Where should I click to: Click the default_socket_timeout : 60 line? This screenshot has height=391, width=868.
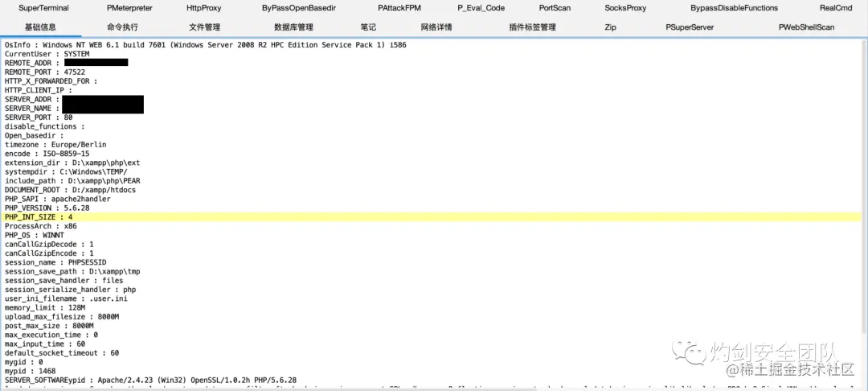[62, 353]
